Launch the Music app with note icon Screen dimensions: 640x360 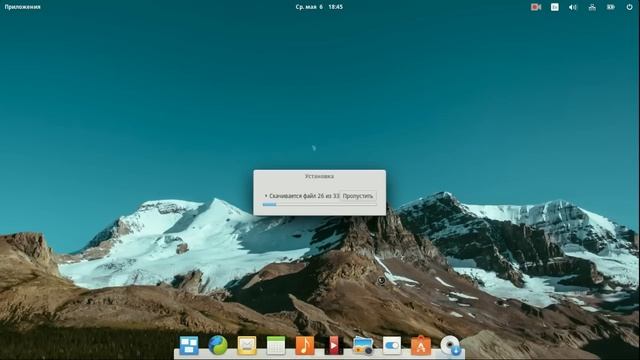coord(305,345)
